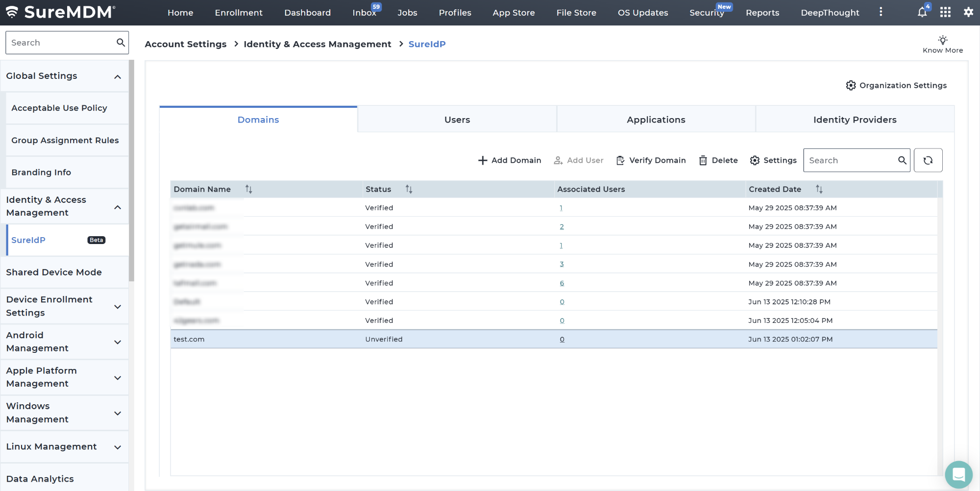Image resolution: width=980 pixels, height=491 pixels.
Task: Click the refresh domains list button
Action: pos(928,160)
